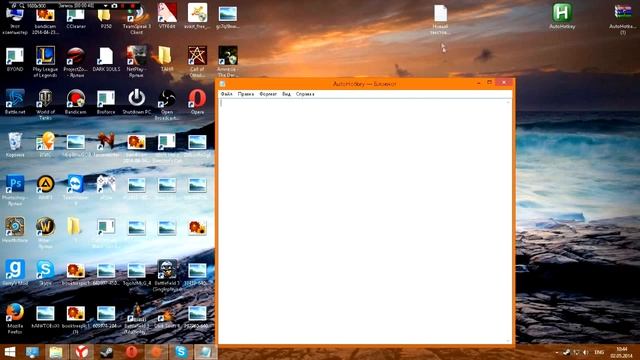Select the Play League of Legends icon
The image size is (640, 360).
[45, 62]
